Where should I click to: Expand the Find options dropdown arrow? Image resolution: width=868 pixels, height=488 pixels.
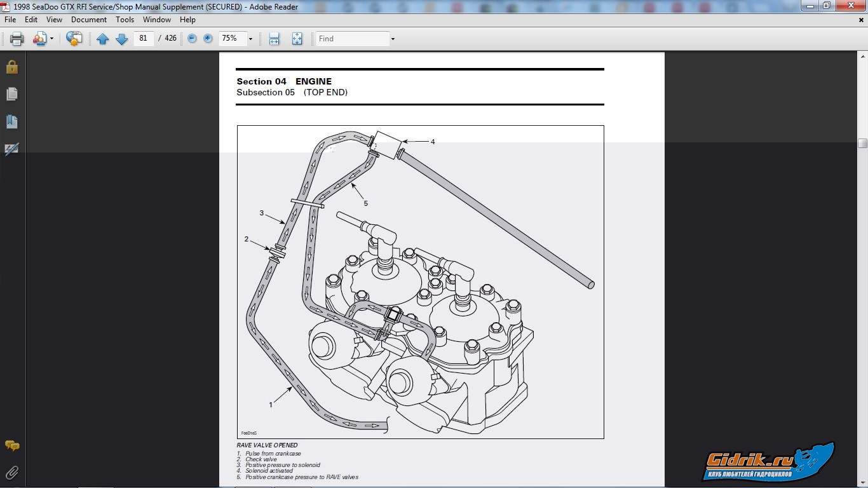393,39
